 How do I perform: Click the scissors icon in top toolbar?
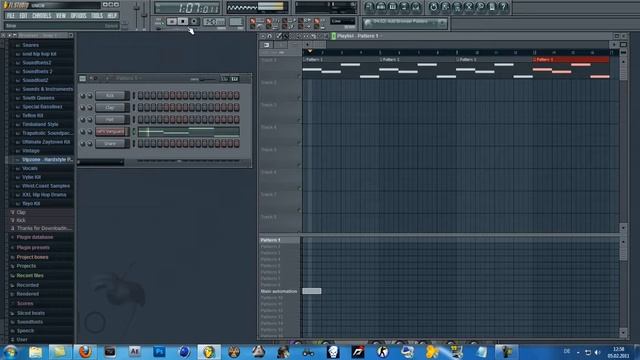pyautogui.click(x=469, y=7)
